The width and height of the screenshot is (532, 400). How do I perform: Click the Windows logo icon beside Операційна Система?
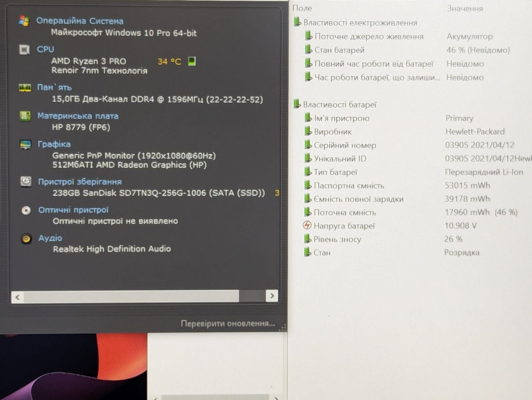point(25,21)
